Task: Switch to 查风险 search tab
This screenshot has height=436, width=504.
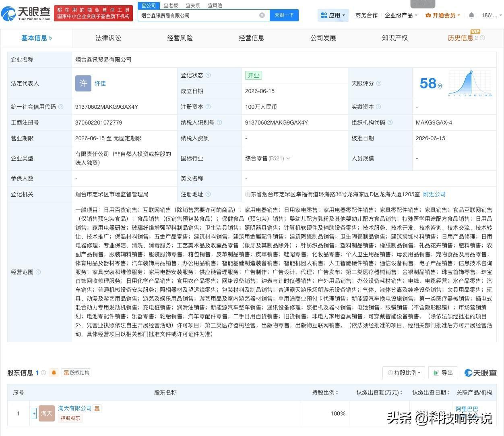Action: (215, 5)
